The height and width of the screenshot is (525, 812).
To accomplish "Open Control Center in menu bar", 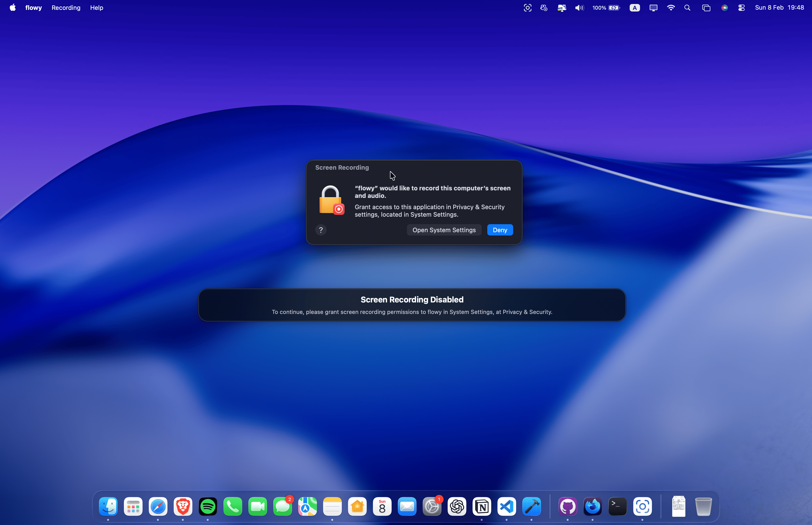I will pos(742,8).
